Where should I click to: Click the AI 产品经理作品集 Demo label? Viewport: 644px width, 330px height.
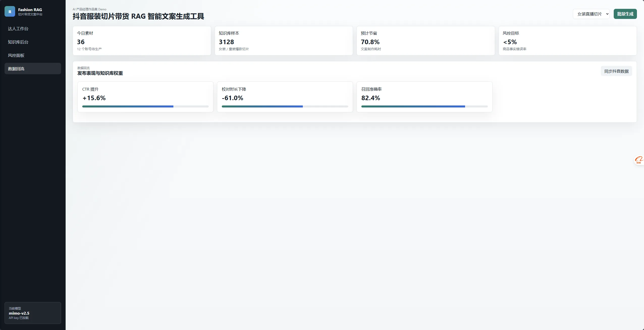(x=90, y=9)
